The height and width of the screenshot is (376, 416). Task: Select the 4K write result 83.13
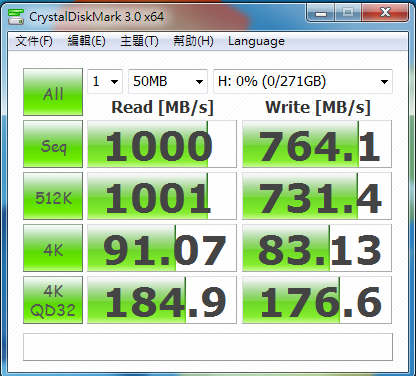pos(317,248)
